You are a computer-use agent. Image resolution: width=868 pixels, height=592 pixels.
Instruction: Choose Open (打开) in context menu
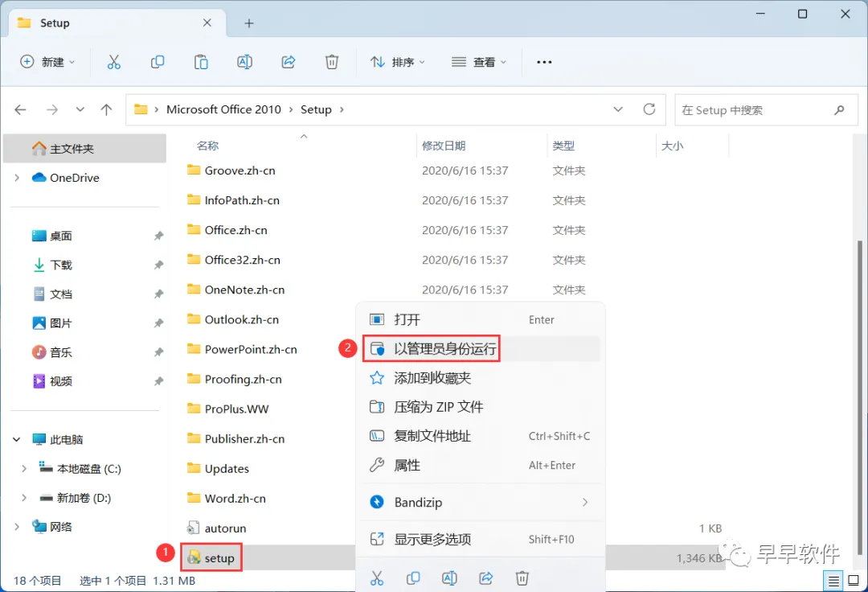tap(480, 319)
